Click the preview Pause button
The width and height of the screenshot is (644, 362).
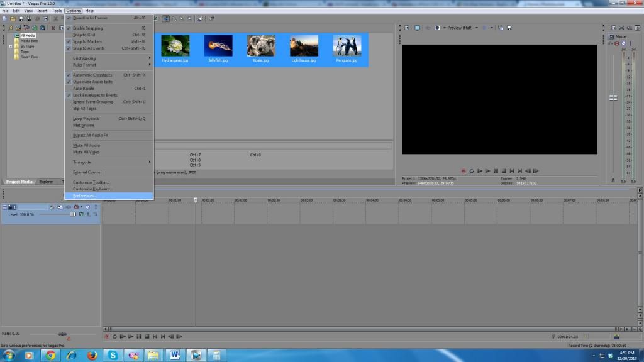point(496,171)
